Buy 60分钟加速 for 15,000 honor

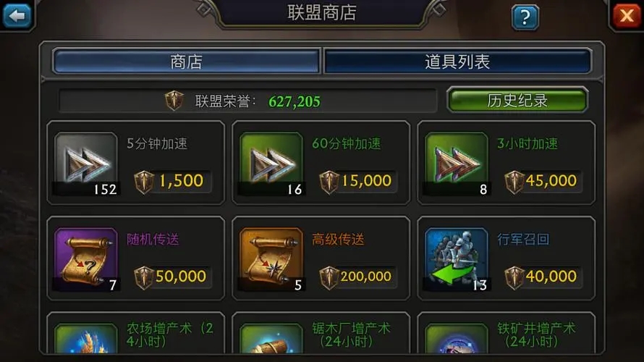(357, 182)
